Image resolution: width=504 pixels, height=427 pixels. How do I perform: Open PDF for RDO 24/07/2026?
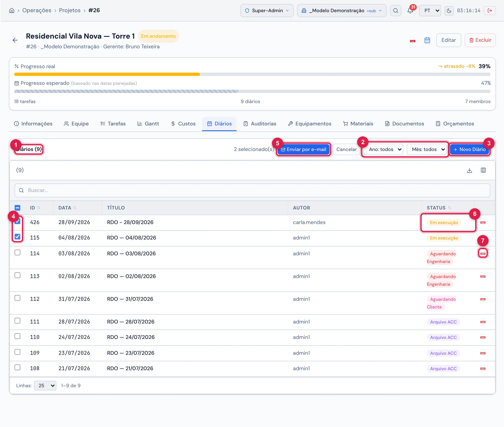click(x=483, y=337)
